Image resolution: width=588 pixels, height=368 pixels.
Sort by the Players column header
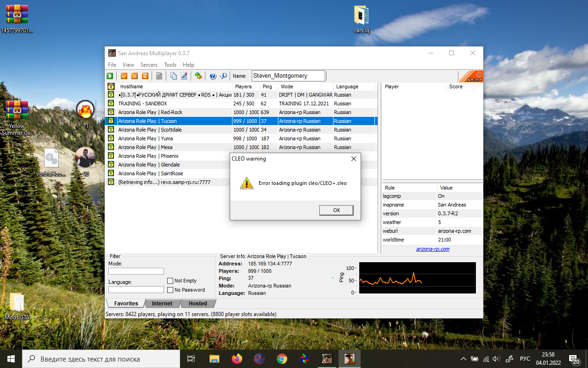click(246, 86)
